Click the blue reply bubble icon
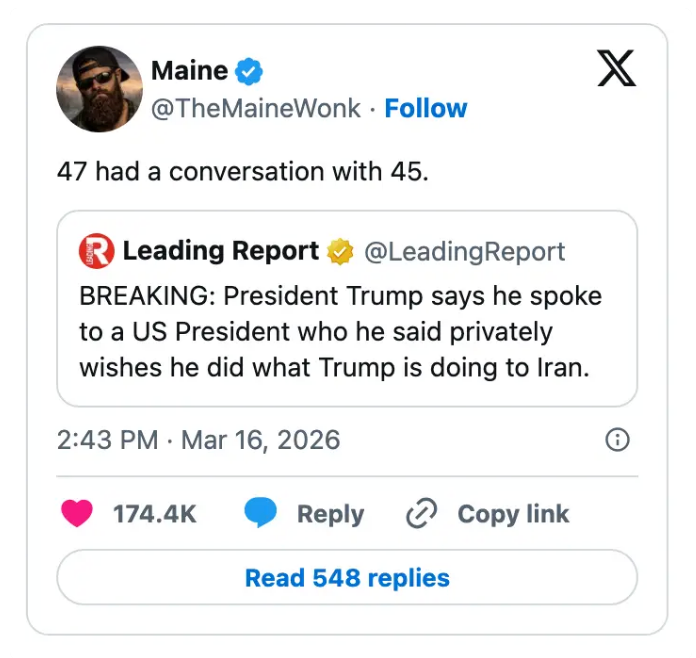The image size is (696, 658). tap(261, 514)
